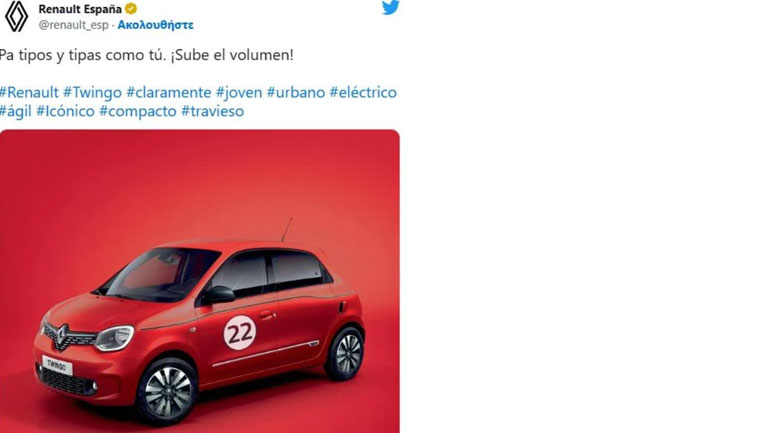
Task: Open the @renault_esp handle link
Action: tap(74, 25)
